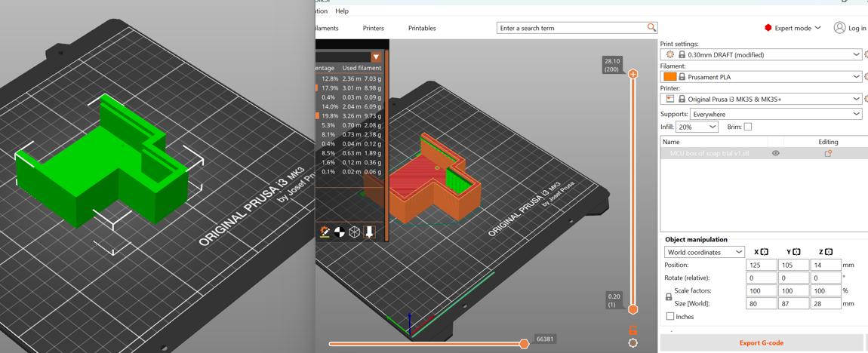Image resolution: width=868 pixels, height=353 pixels.
Task: Toggle visibility swatch of 17.9% legend row
Action: (x=317, y=87)
